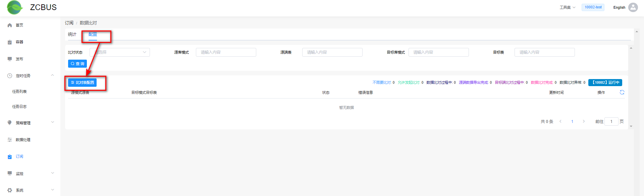Click the sliders icon beside 数据处理
Image resolution: width=644 pixels, height=196 pixels.
(10, 140)
